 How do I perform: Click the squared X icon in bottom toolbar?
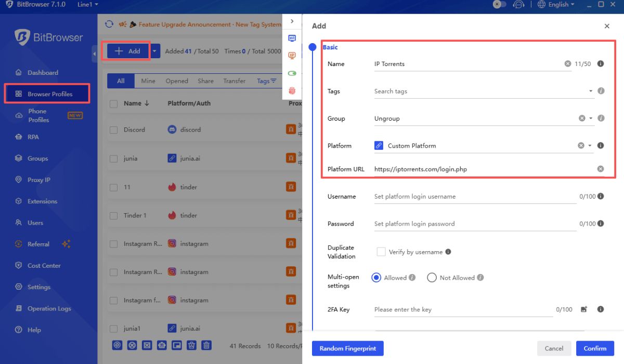[147, 345]
